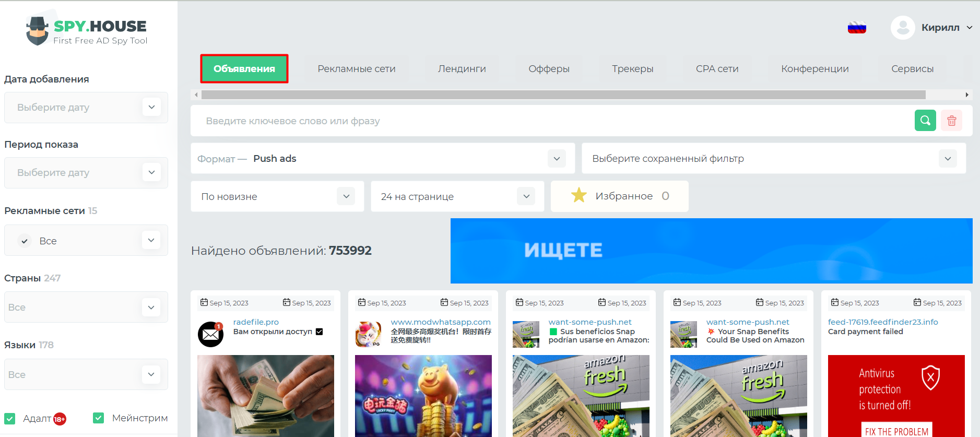Open the Дата добавления date dropdown
This screenshot has height=437, width=980.
pos(86,108)
